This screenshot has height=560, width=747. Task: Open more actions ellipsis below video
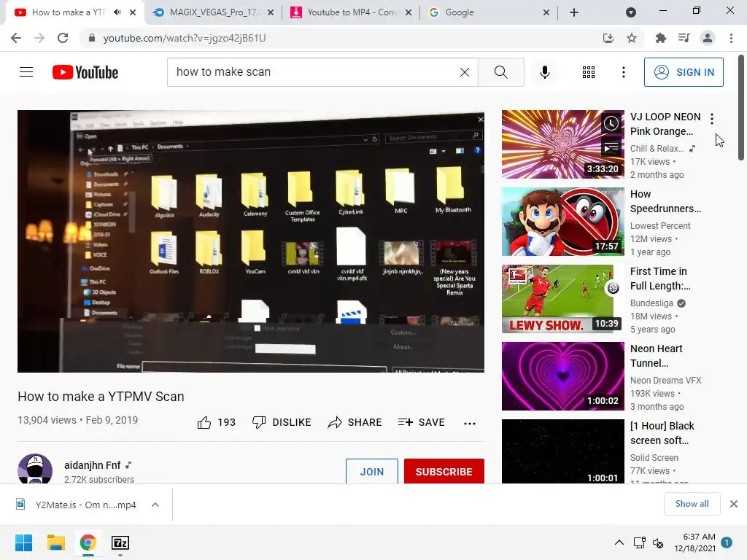pyautogui.click(x=470, y=423)
